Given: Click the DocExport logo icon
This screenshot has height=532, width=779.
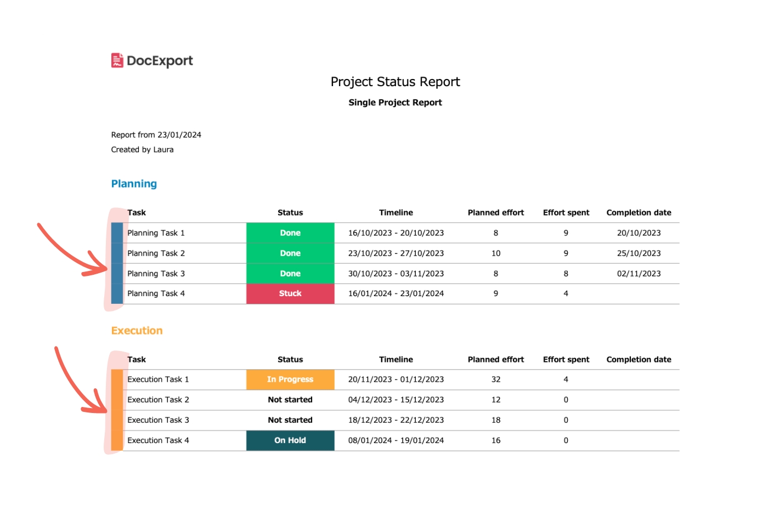Looking at the screenshot, I should click(117, 60).
